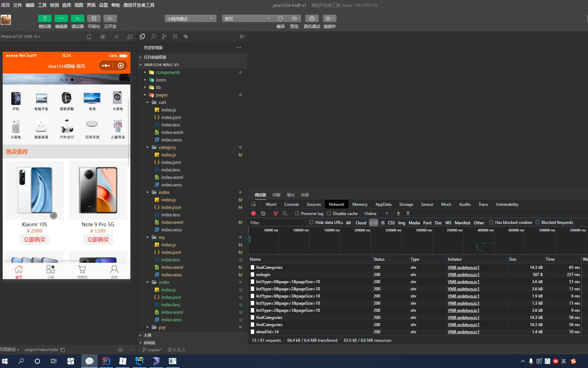The image size is (588, 368).
Task: Click export HAR download arrow icon
Action: pyautogui.click(x=408, y=213)
